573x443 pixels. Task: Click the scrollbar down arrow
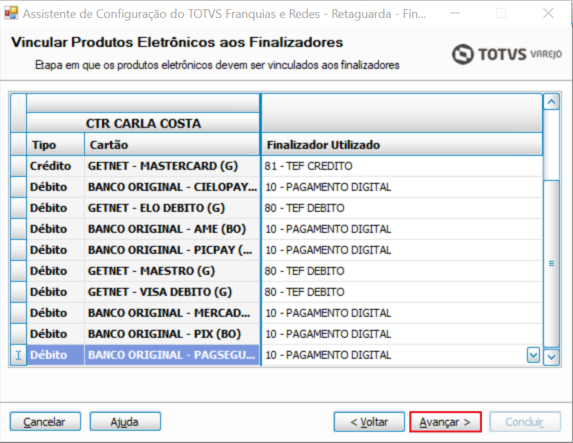coord(551,357)
